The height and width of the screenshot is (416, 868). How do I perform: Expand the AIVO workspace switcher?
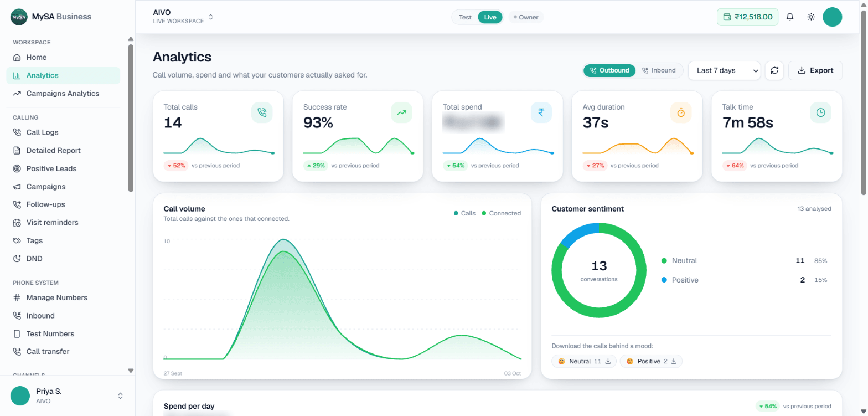point(183,17)
